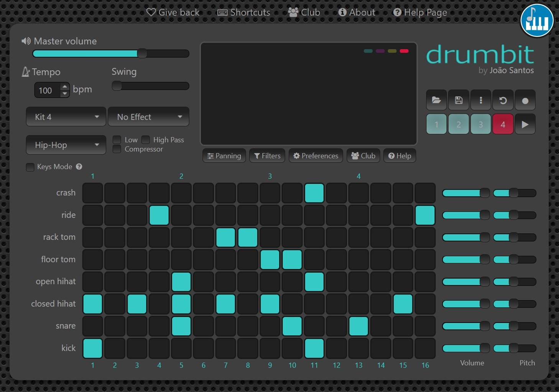Click the Master volume speaker icon
The width and height of the screenshot is (559, 392).
pyautogui.click(x=26, y=41)
